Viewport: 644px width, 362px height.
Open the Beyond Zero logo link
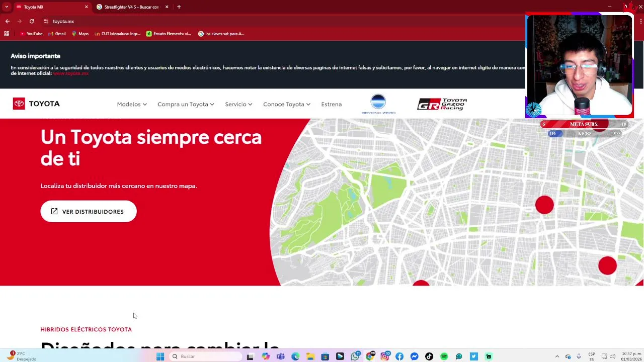[x=378, y=104]
